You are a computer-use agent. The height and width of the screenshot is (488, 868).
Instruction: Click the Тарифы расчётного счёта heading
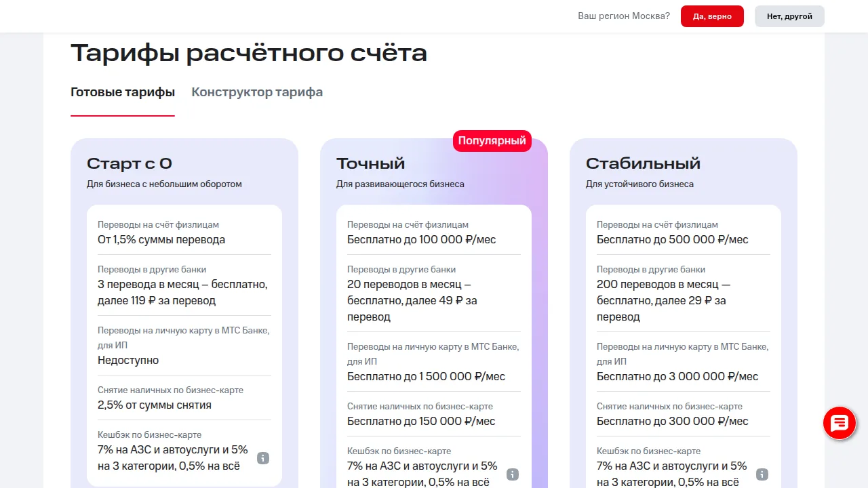tap(249, 53)
